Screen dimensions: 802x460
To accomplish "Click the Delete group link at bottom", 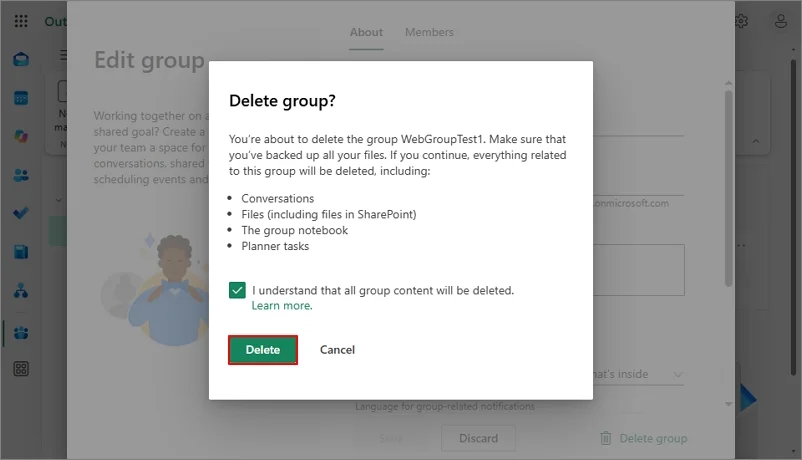I will pyautogui.click(x=653, y=439).
